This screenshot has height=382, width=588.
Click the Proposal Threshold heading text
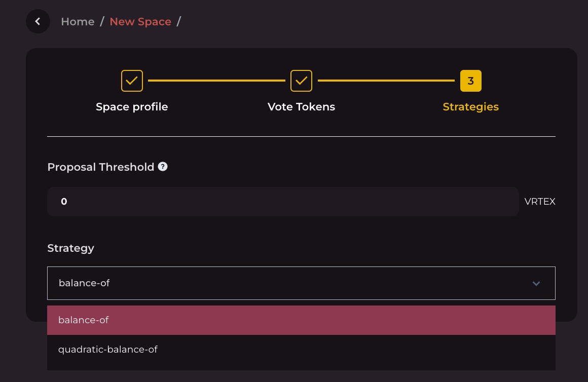[100, 167]
